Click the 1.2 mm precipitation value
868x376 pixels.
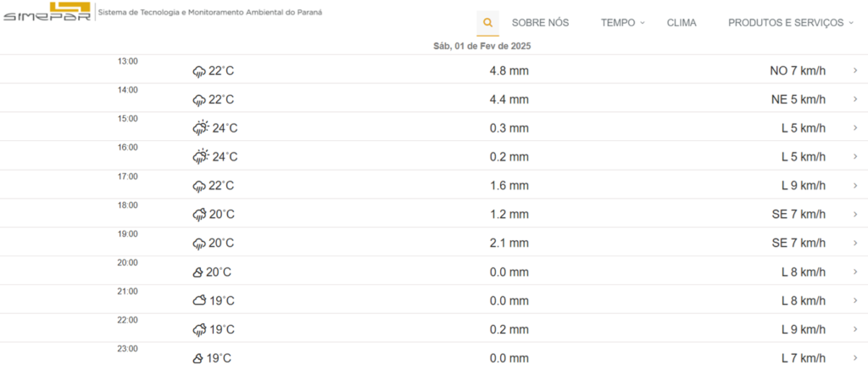509,215
